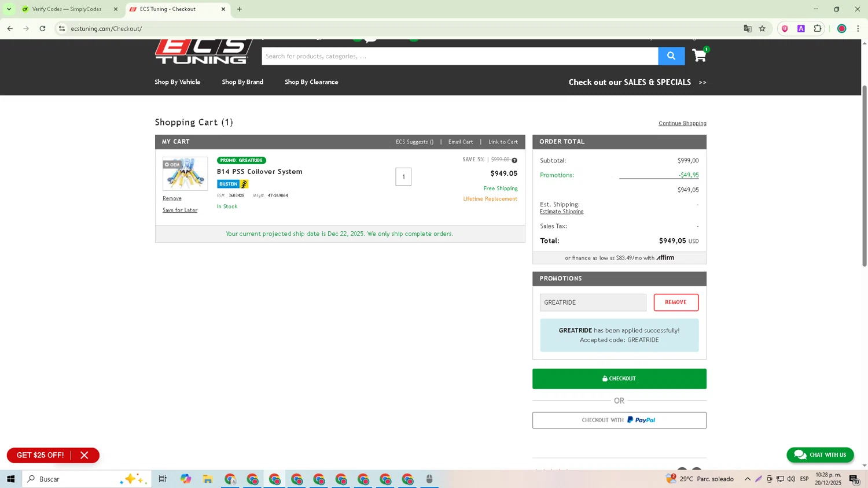868x488 pixels.
Task: Dismiss the GET $25 OFF banner
Action: (x=84, y=456)
